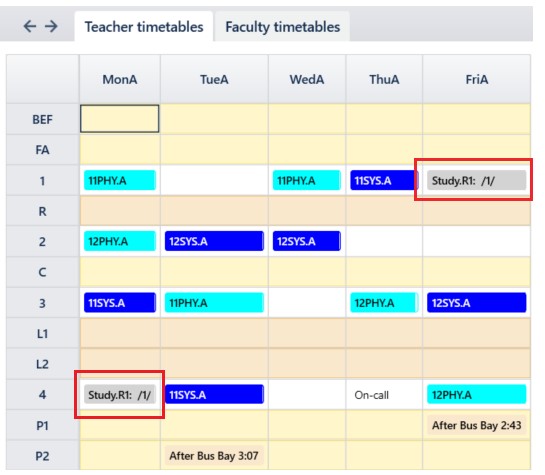Click the back arrow icon
This screenshot has height=475, width=545.
coord(30,26)
